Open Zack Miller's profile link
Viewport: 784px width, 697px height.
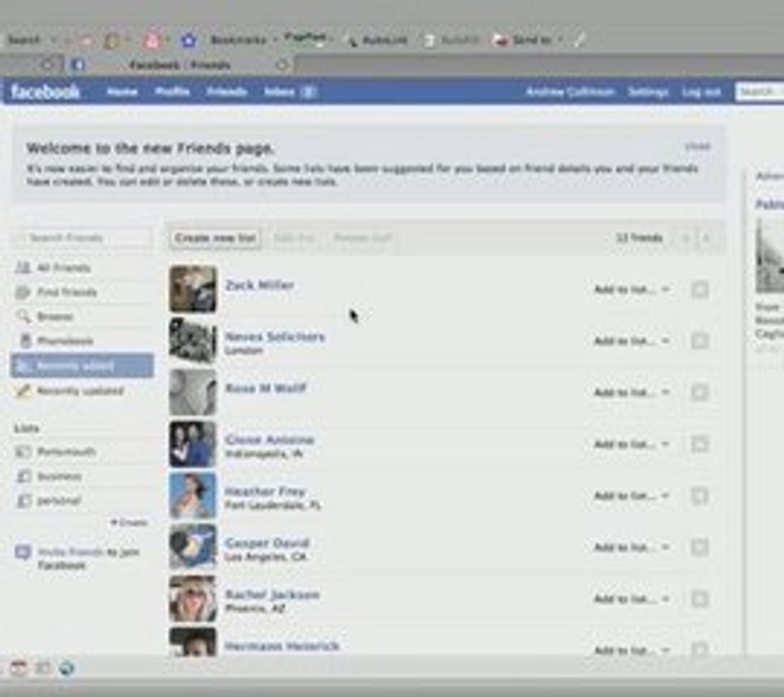pos(259,285)
